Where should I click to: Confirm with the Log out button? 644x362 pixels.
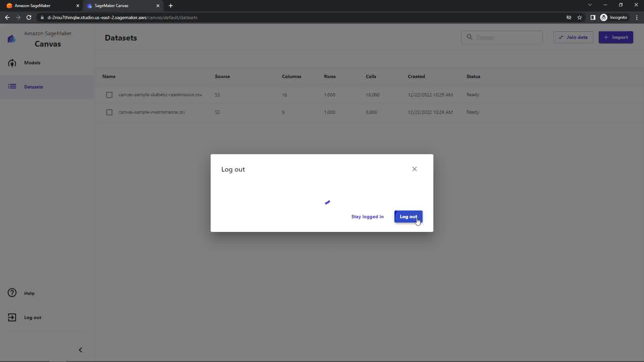[408, 217]
